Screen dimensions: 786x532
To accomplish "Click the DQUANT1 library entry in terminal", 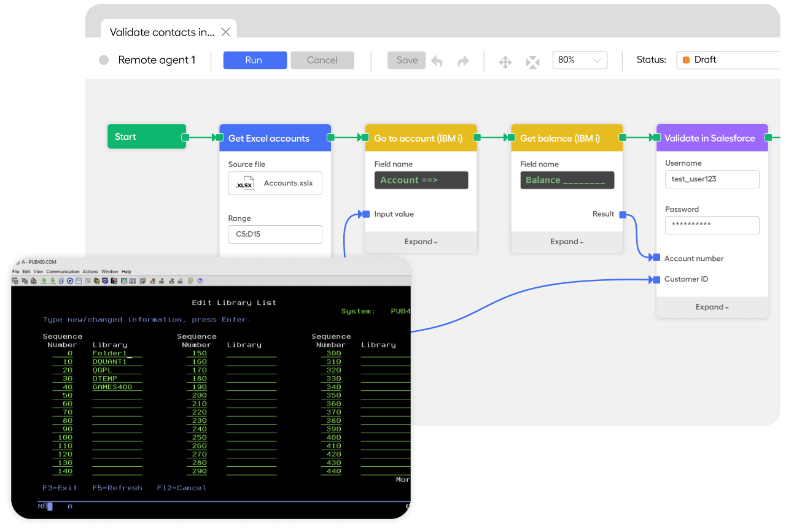I will (109, 362).
